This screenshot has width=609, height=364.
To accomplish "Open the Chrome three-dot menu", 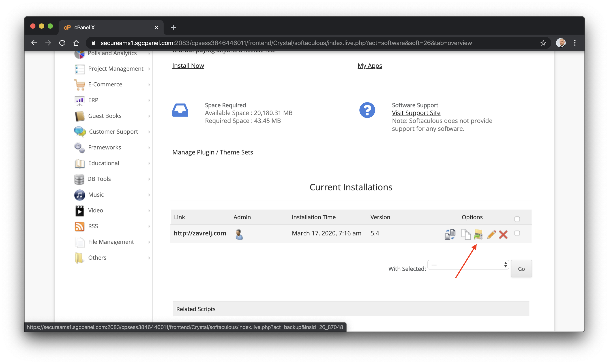I will coord(575,43).
